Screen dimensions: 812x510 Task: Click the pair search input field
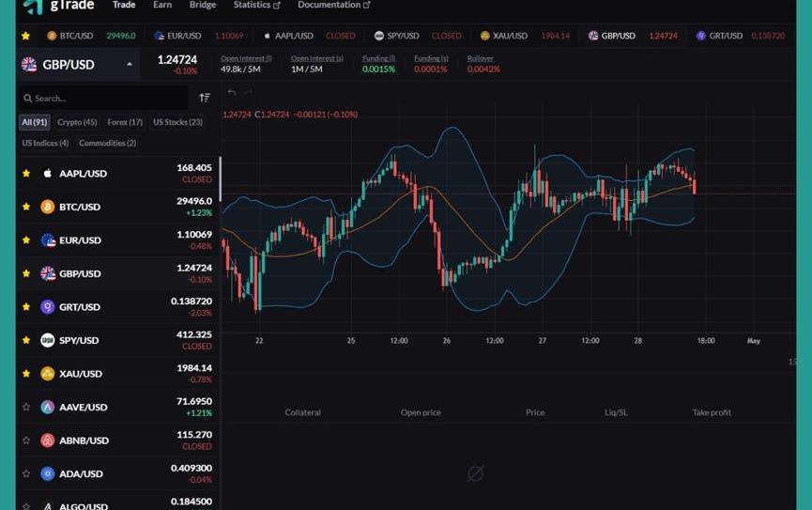[103, 98]
